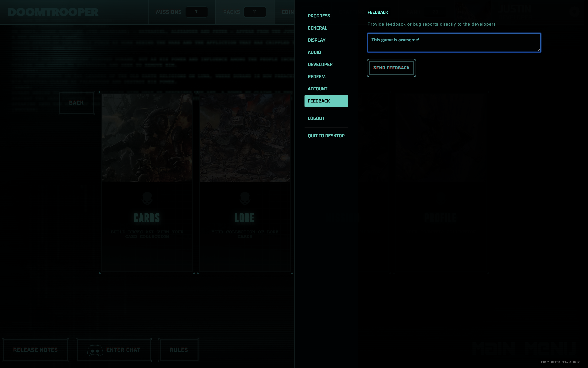Go to the Audio settings

click(326, 52)
